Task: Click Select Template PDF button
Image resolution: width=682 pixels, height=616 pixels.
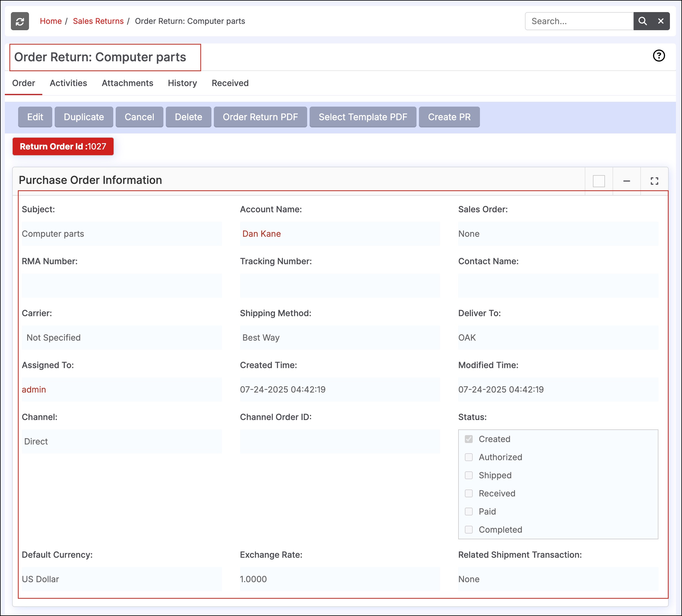Action: point(363,117)
